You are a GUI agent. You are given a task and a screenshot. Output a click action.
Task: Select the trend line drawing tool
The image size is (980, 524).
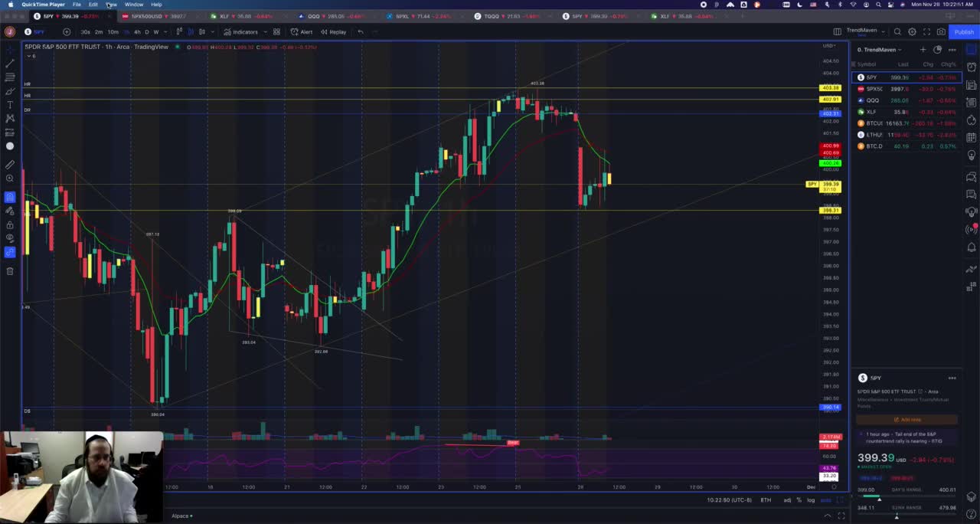[10, 64]
